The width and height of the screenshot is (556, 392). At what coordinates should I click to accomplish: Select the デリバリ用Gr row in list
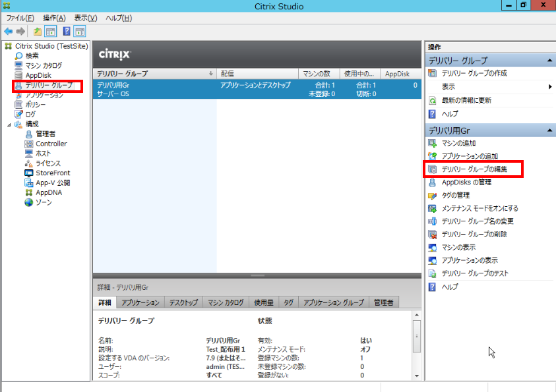click(257, 89)
